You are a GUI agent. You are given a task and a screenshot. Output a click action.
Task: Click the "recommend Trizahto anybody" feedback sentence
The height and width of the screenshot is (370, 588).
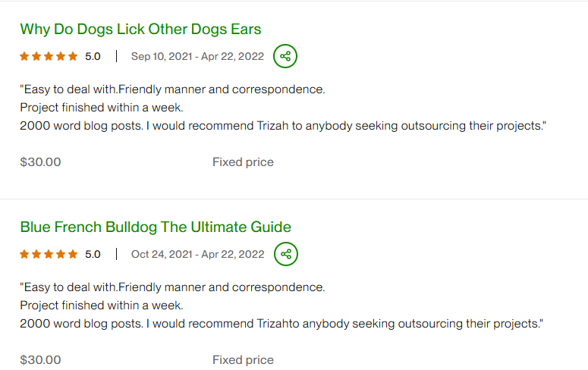[281, 324]
